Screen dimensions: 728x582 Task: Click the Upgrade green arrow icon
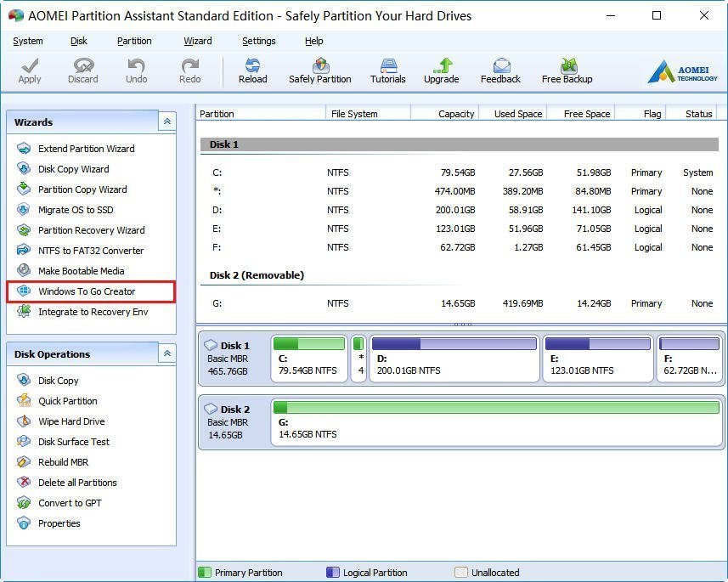442,65
